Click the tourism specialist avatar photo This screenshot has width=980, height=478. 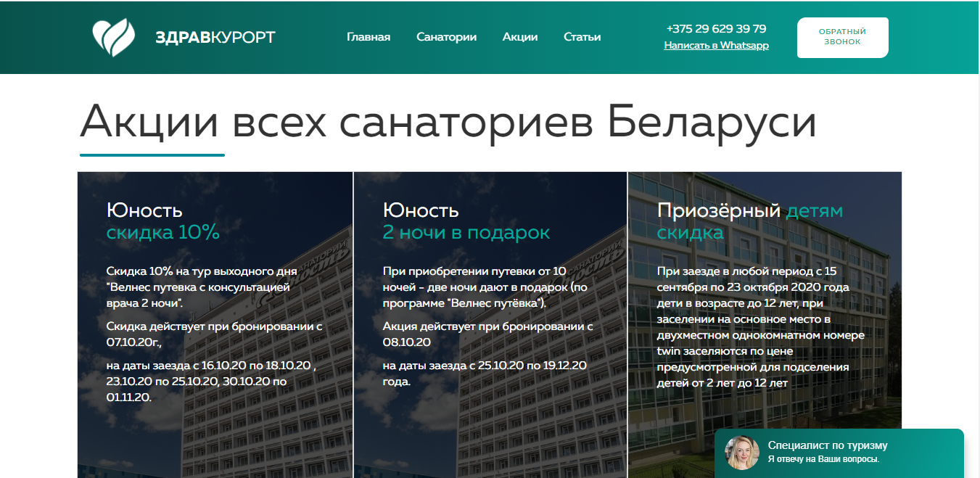click(741, 453)
